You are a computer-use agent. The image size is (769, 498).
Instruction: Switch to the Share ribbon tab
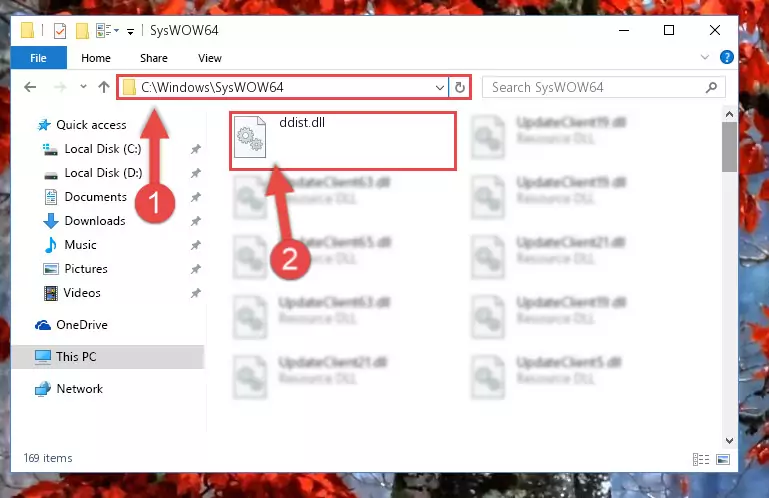click(154, 58)
